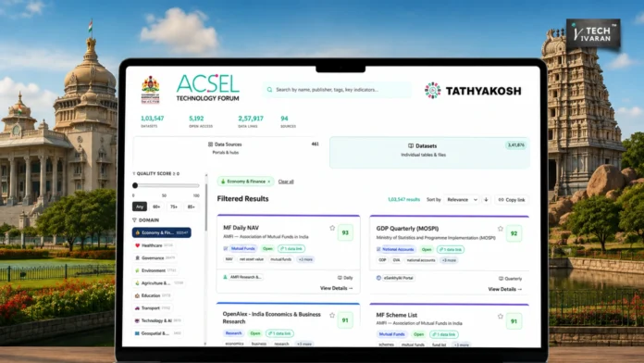Click the Tathyakosh circular logo icon
Image resolution: width=644 pixels, height=363 pixels.
click(x=432, y=91)
